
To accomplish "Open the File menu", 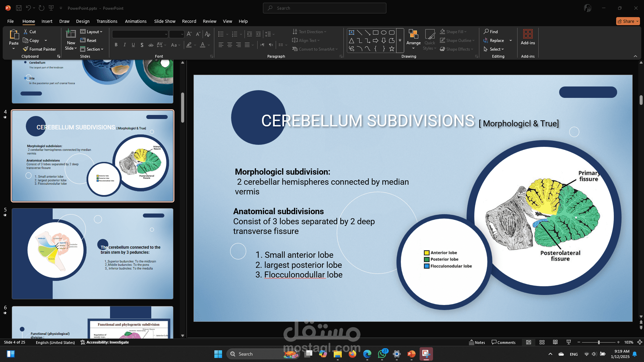I will 10,21.
